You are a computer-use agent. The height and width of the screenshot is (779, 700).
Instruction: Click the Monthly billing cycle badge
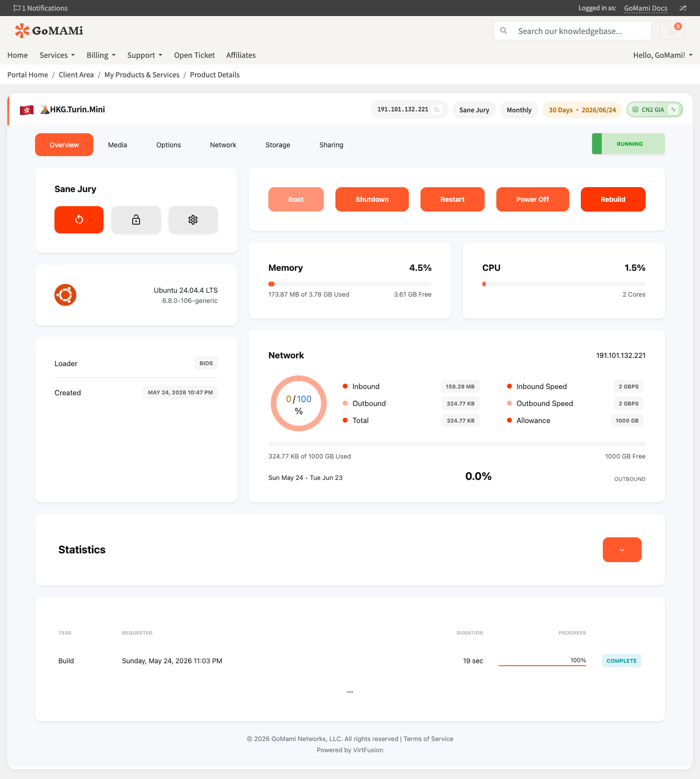tap(519, 110)
